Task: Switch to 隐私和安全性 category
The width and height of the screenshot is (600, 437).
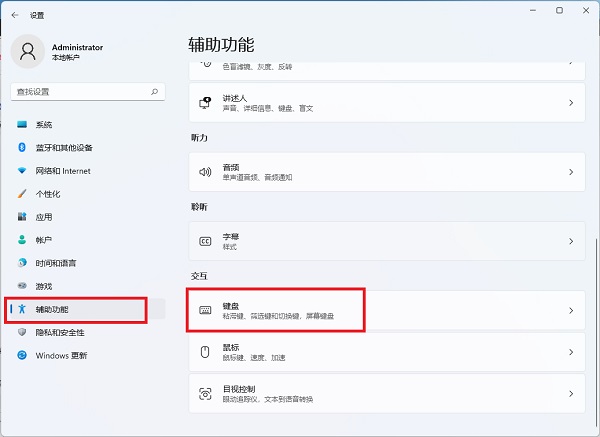Action: coord(60,332)
